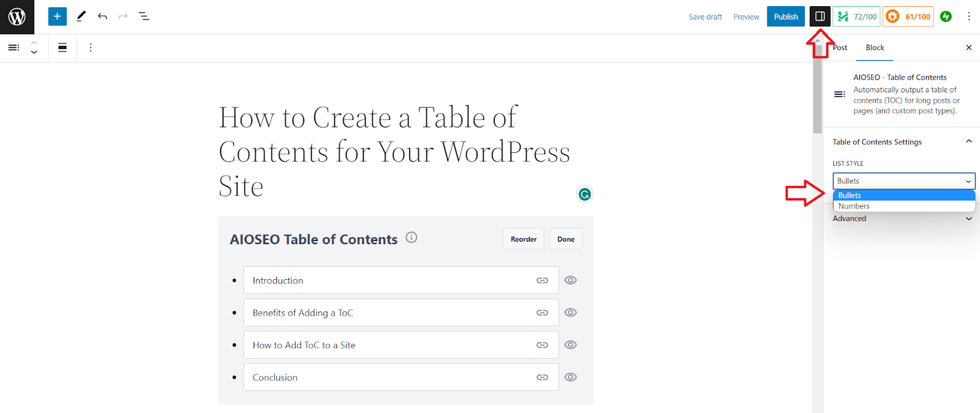Click the Publish button

coord(786,17)
